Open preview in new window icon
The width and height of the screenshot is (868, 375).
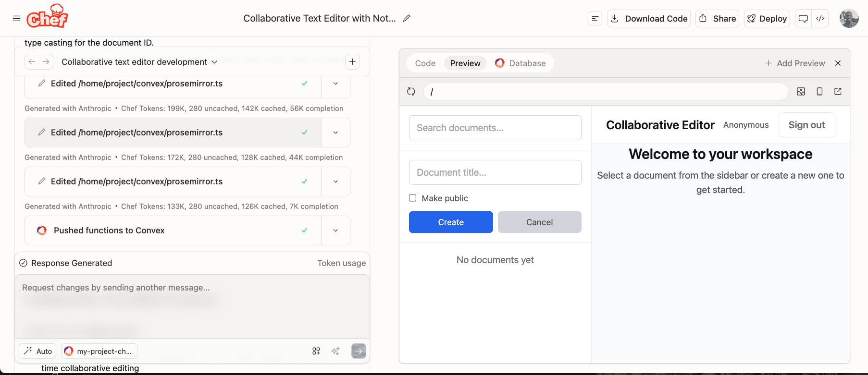tap(838, 91)
